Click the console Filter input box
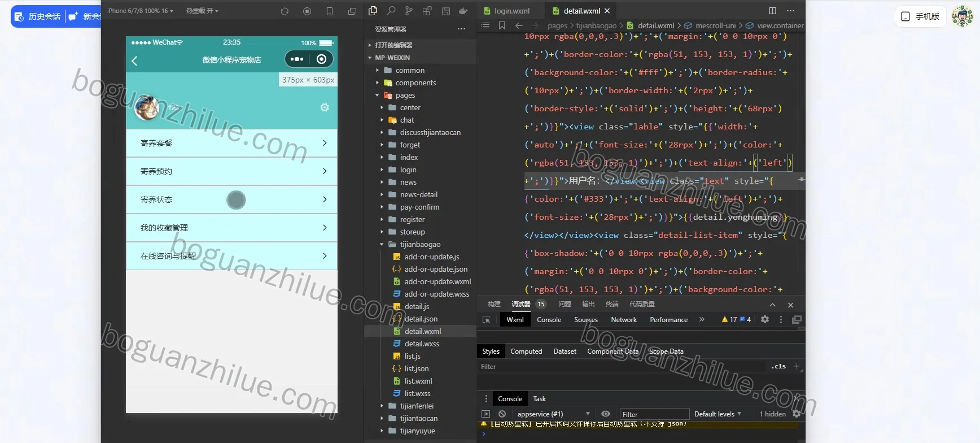This screenshot has width=980, height=443. [654, 414]
